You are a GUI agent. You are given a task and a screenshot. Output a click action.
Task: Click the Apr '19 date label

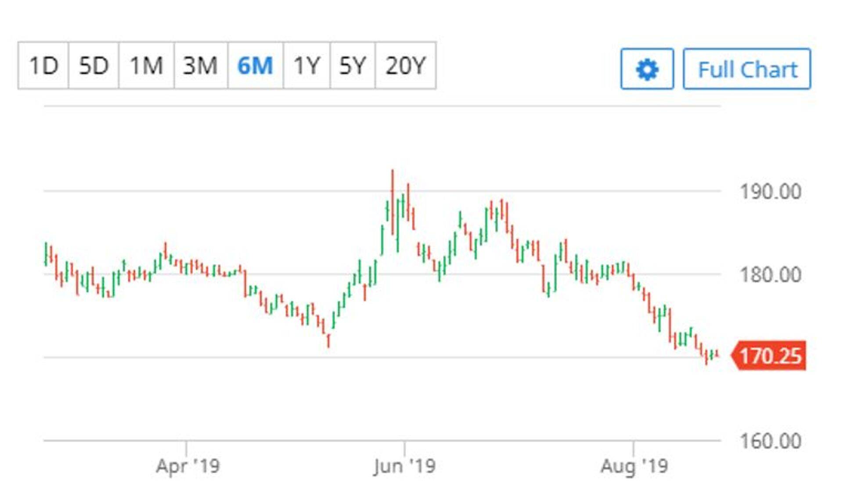pyautogui.click(x=187, y=466)
